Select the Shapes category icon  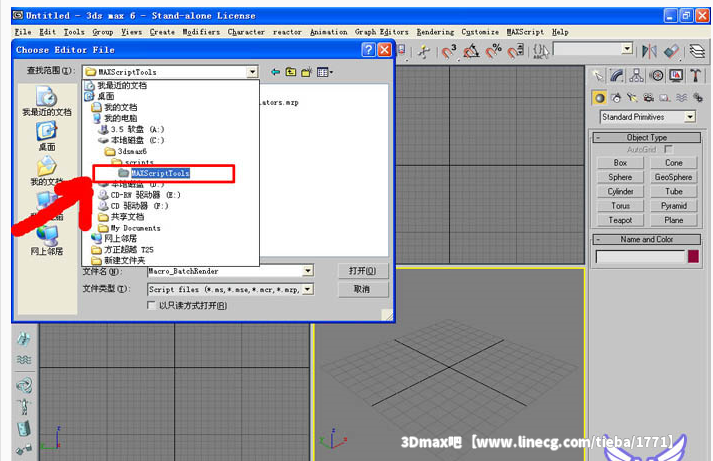[616, 98]
